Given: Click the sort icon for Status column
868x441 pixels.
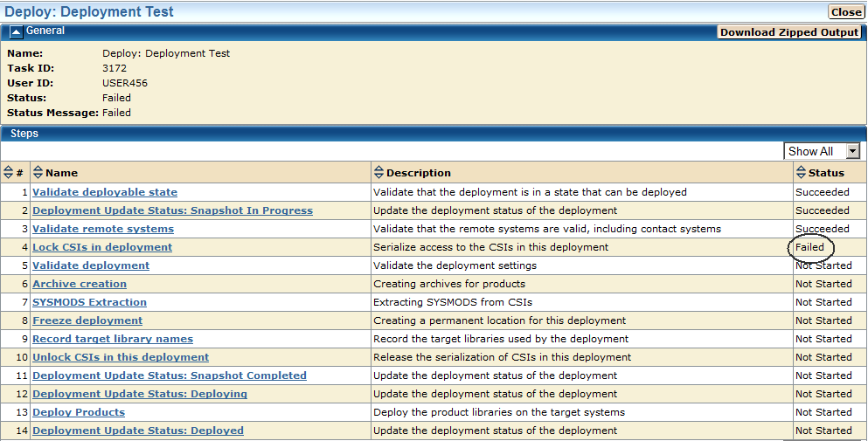Looking at the screenshot, I should coord(801,172).
